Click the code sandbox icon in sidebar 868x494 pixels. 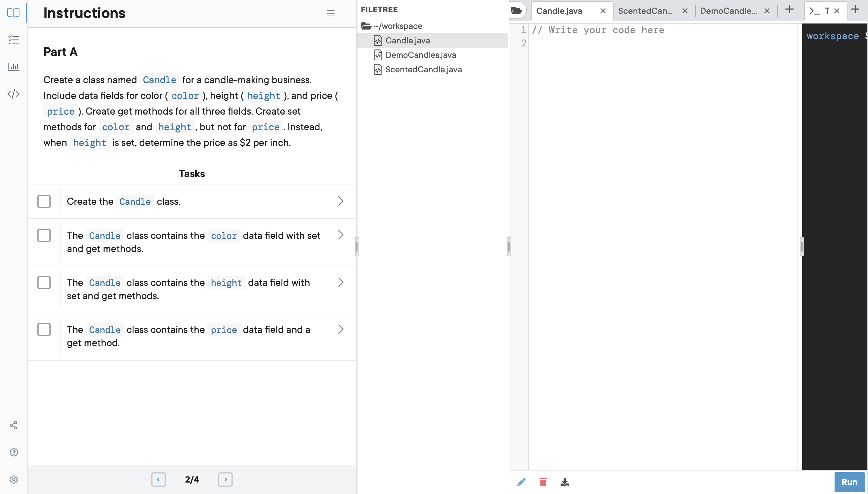tap(14, 94)
